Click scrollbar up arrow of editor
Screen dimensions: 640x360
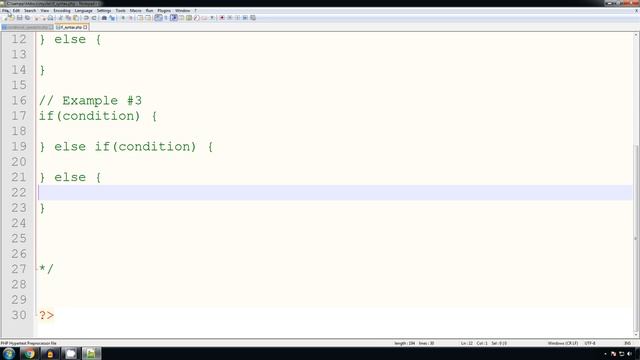[636, 36]
